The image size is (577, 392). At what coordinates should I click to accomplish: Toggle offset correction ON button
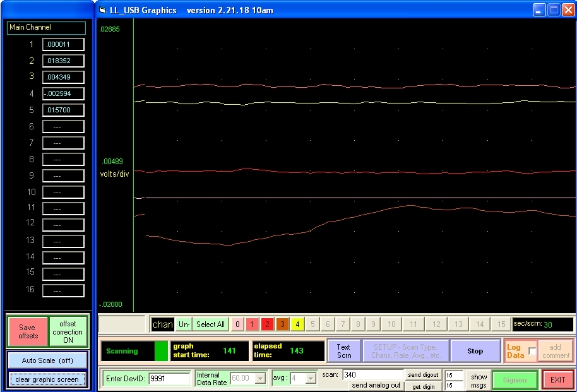(68, 332)
